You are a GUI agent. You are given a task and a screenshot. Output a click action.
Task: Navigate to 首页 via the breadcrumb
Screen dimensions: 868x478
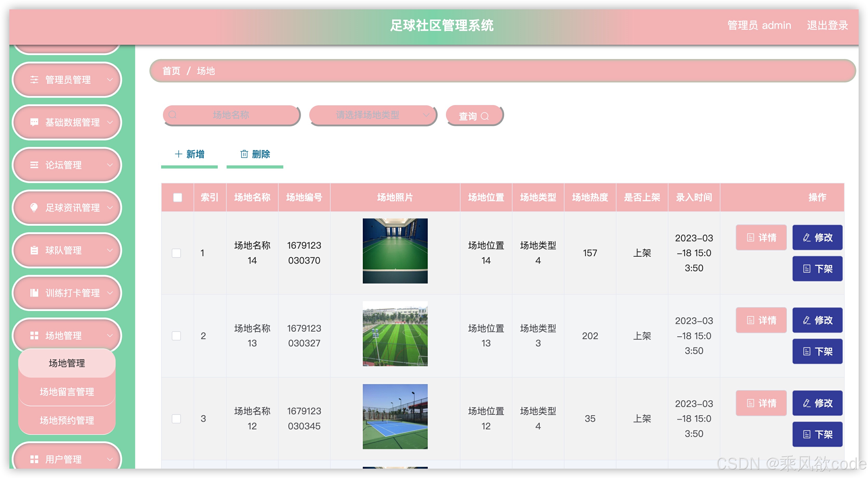(171, 71)
